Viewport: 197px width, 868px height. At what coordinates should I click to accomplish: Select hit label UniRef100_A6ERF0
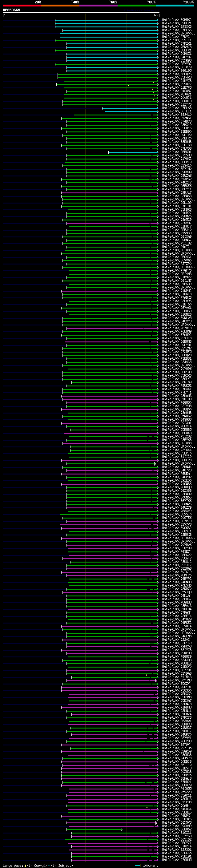176,162
